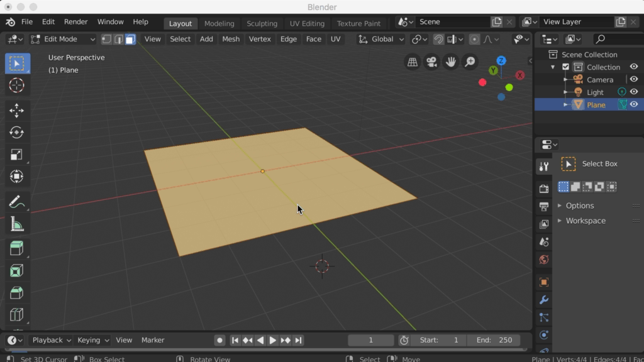Activate the Annotate pencil tool
644x362 pixels.
coord(16,202)
